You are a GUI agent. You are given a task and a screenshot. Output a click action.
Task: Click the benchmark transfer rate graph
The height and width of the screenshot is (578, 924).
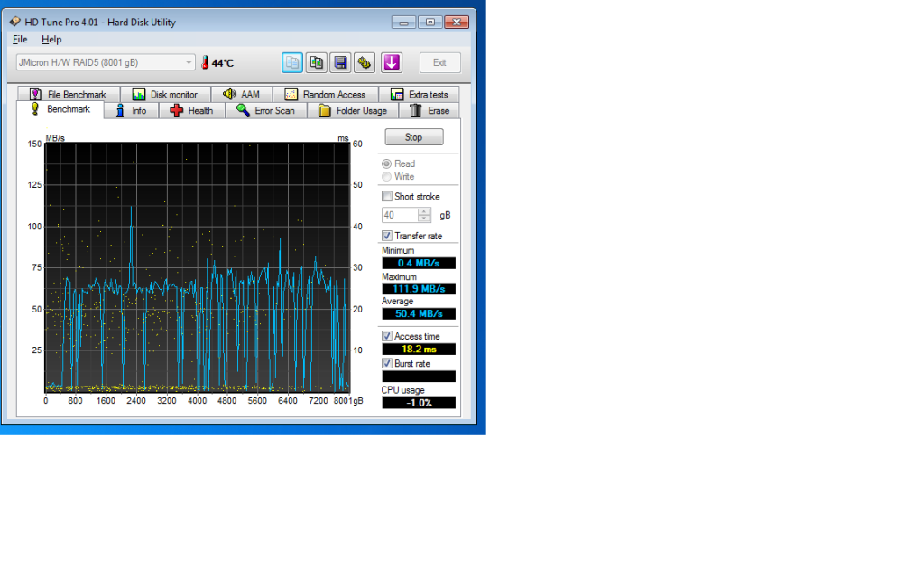click(x=198, y=267)
